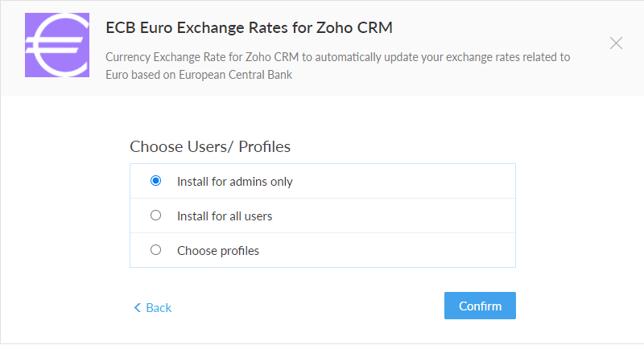Close the extension install dialog

coord(616,43)
